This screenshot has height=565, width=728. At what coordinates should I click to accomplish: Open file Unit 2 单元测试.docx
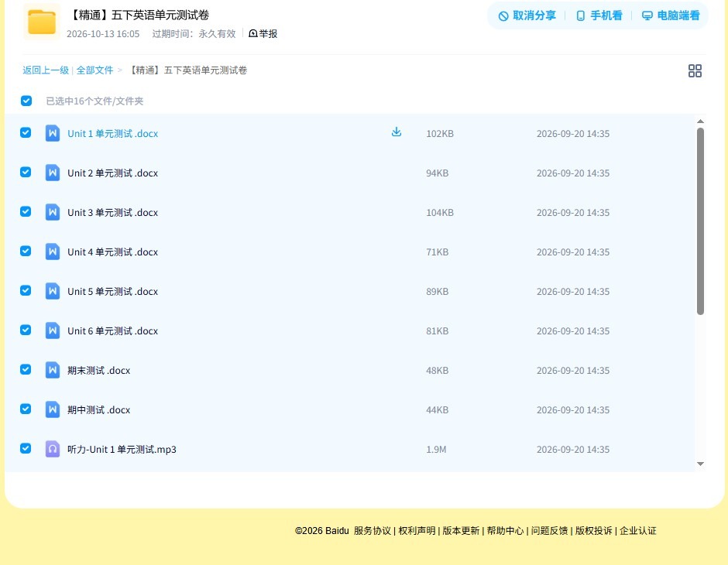click(113, 173)
